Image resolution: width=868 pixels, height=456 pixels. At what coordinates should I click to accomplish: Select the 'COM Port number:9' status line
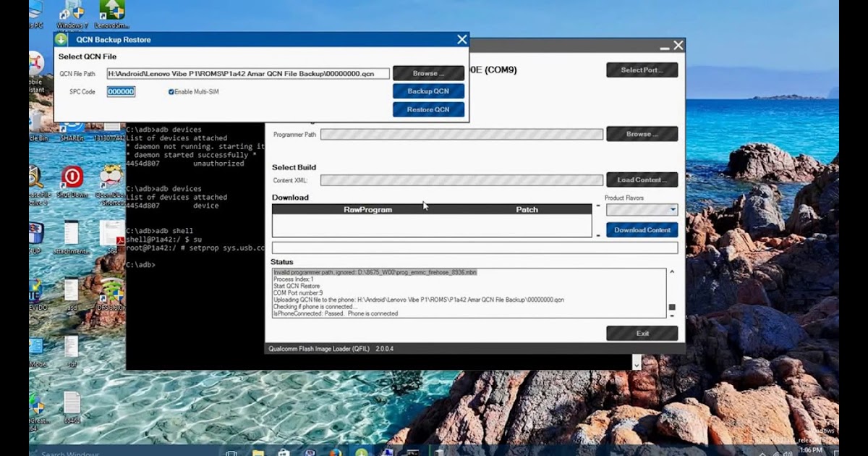[x=298, y=292]
